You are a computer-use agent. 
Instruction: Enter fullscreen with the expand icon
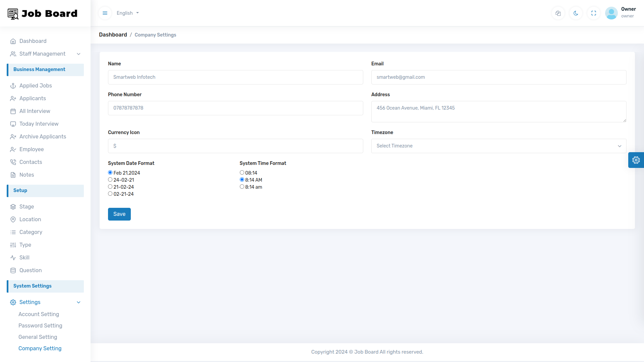594,13
